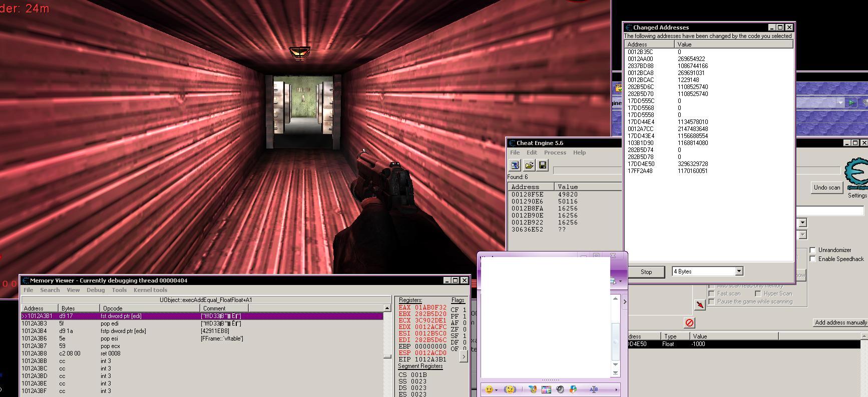Expand the registers panel side arrow
The height and width of the screenshot is (397, 868).
(464, 356)
